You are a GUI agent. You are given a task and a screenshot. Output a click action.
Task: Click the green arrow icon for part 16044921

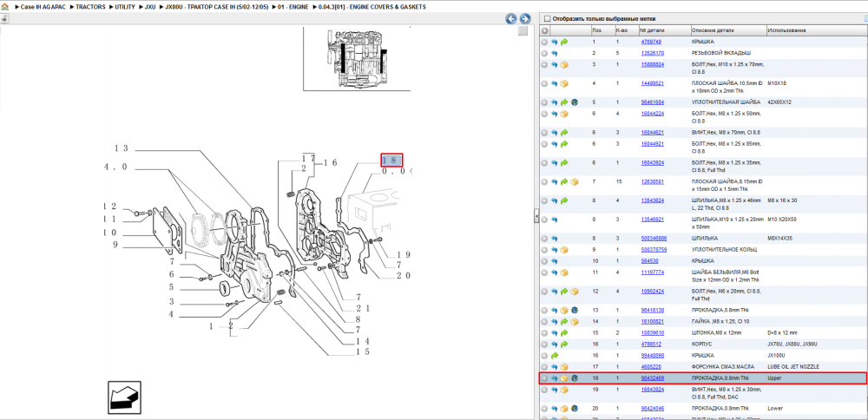[x=564, y=144]
